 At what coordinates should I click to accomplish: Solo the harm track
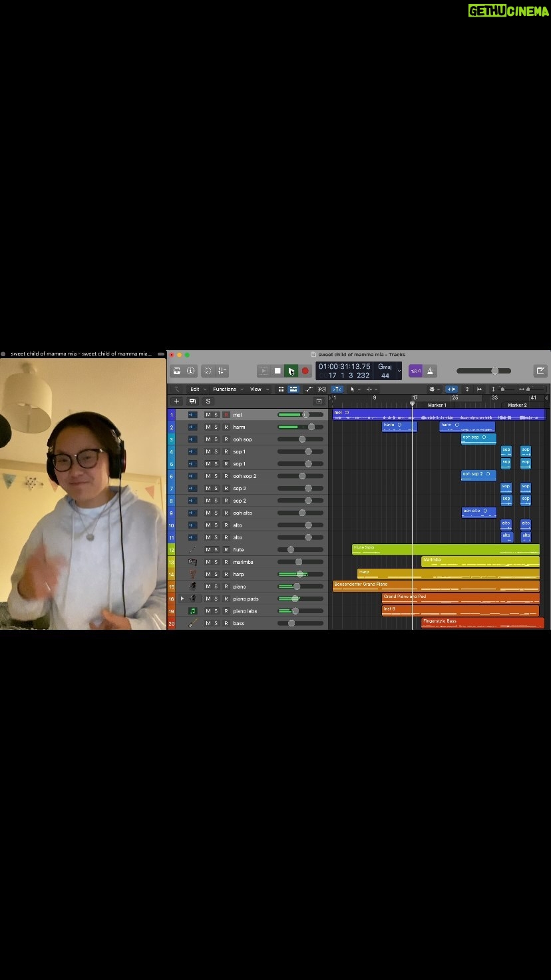point(216,427)
